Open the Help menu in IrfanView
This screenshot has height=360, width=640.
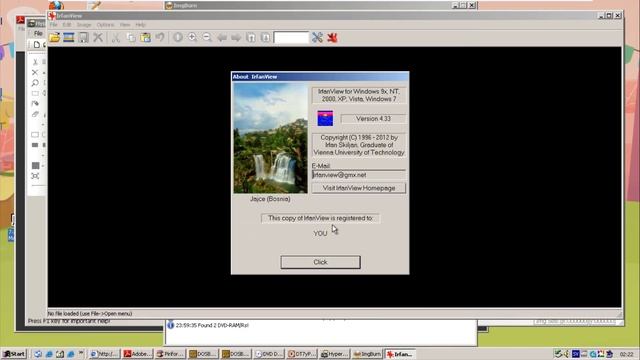(140, 25)
